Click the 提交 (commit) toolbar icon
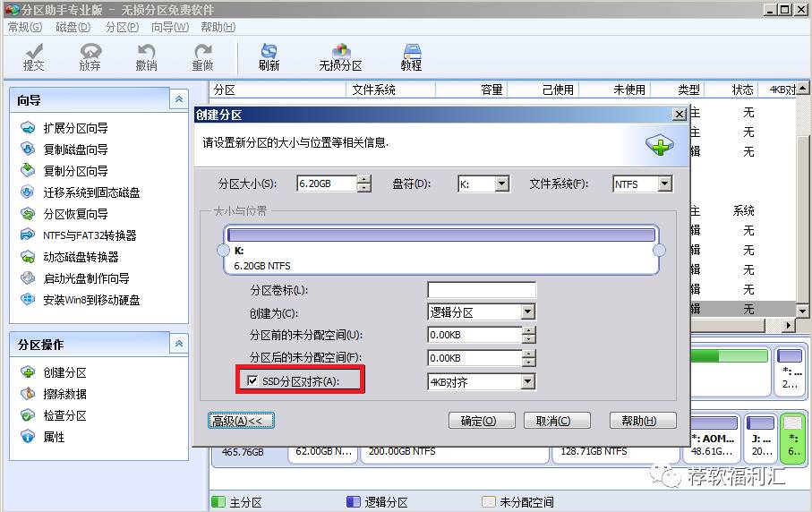Image resolution: width=812 pixels, height=512 pixels. [x=34, y=56]
